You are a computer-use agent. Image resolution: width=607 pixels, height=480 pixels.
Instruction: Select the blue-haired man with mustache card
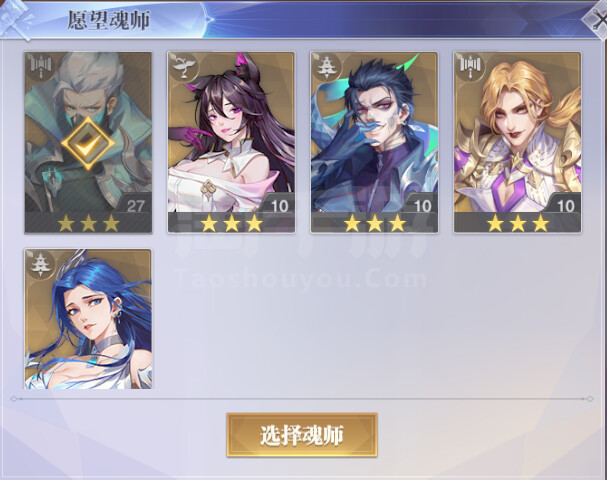tap(374, 142)
